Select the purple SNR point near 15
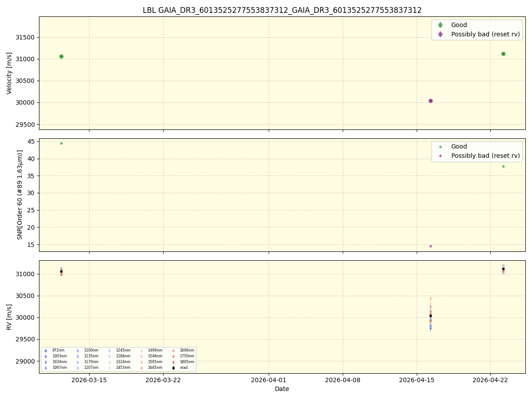Viewport: 532px width, 399px height. point(430,246)
